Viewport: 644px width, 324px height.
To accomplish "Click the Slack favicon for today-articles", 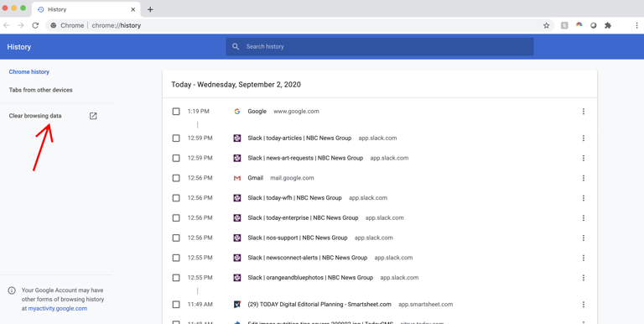I will point(237,138).
